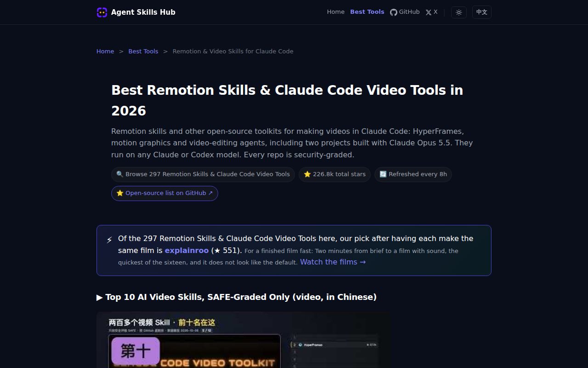Click the Top 10 AI Video Skills heading
588x368 pixels.
point(237,297)
